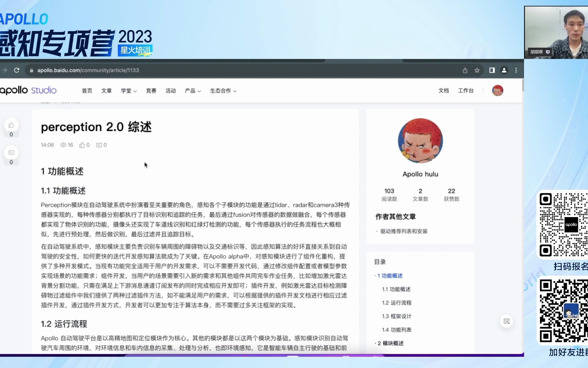Screen dimensions: 588x368
Task: Click the article title perception 2.0 综述
Action: 96,127
